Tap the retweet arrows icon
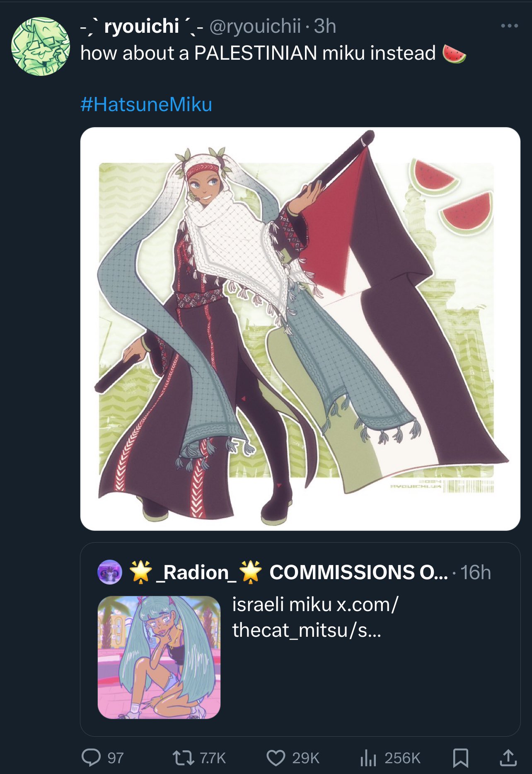The image size is (532, 774). pos(183,757)
